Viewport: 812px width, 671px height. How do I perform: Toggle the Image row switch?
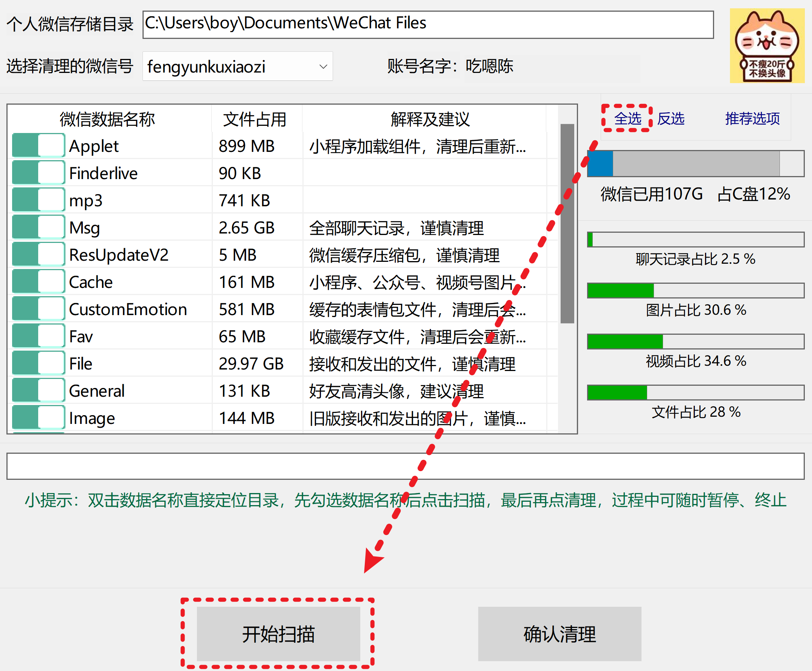point(38,417)
